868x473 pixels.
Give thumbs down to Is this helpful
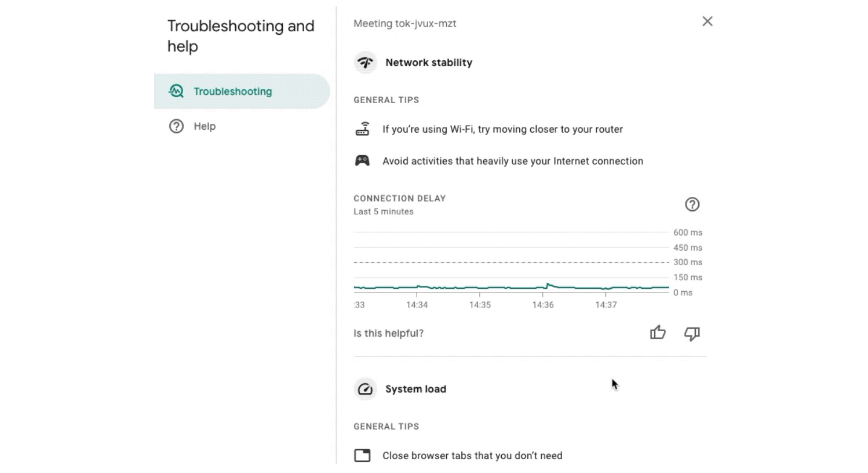point(692,333)
